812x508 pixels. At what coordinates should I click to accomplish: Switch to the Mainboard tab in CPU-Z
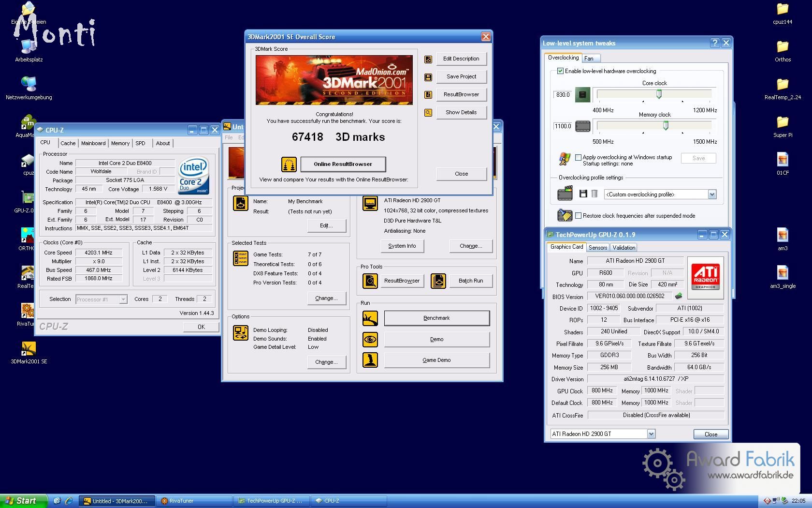tap(93, 143)
